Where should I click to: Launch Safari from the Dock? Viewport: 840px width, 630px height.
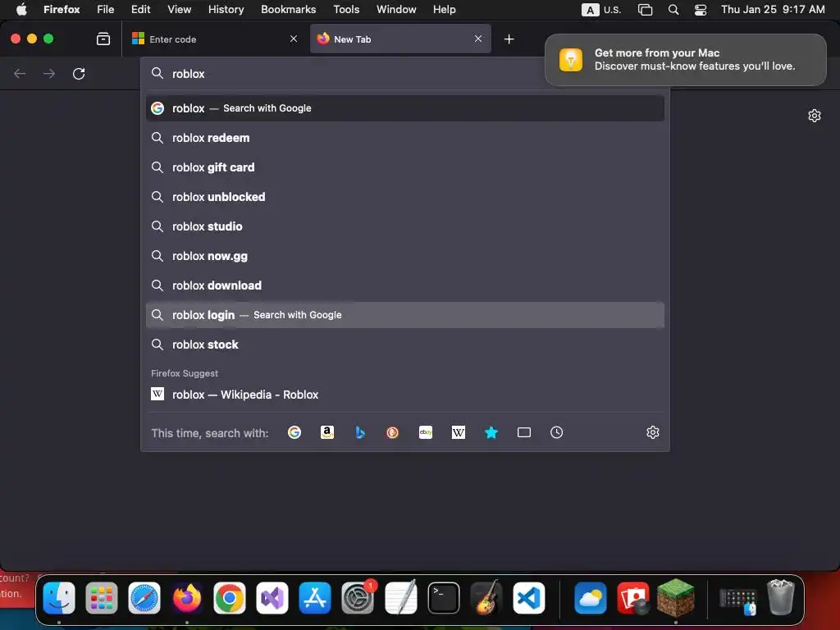(144, 597)
